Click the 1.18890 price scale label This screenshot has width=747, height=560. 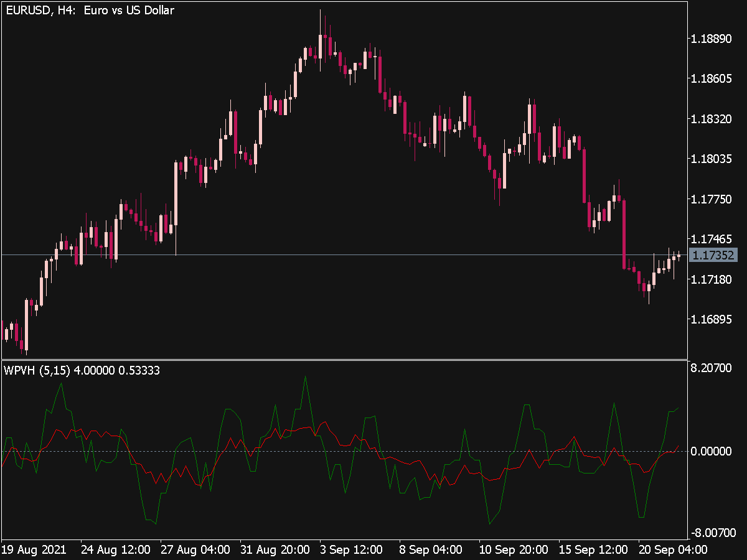point(713,39)
